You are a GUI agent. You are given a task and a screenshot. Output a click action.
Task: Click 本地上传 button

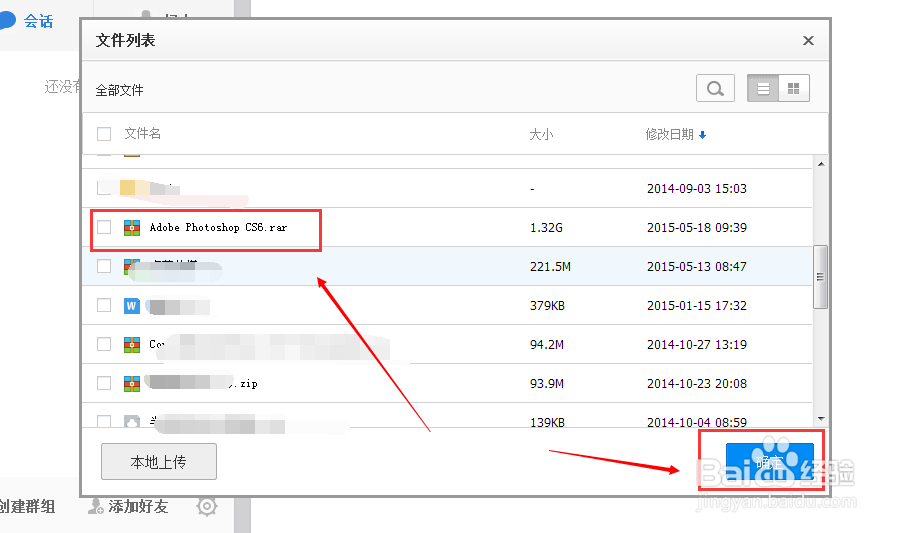coord(159,462)
